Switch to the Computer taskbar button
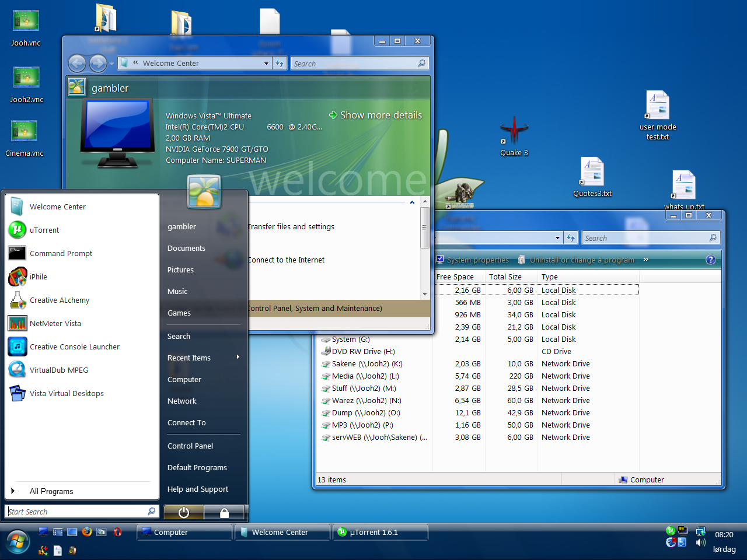Screen dimensions: 747x560 click(184, 532)
